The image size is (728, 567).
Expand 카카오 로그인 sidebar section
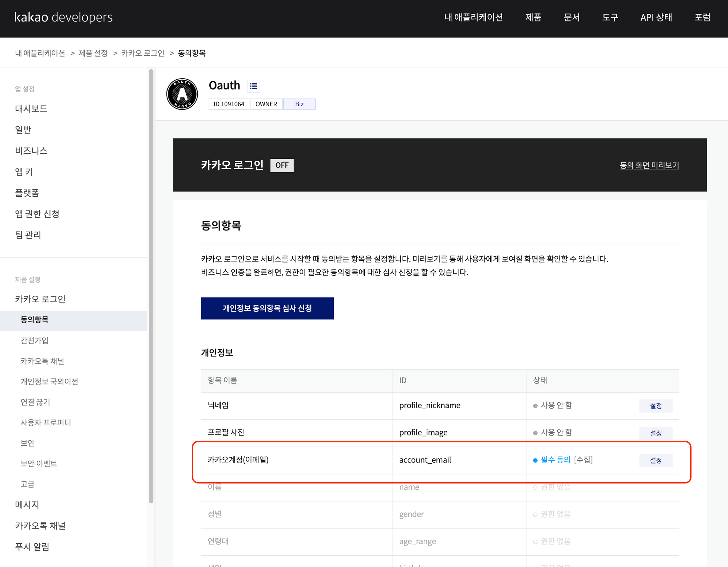click(x=40, y=299)
